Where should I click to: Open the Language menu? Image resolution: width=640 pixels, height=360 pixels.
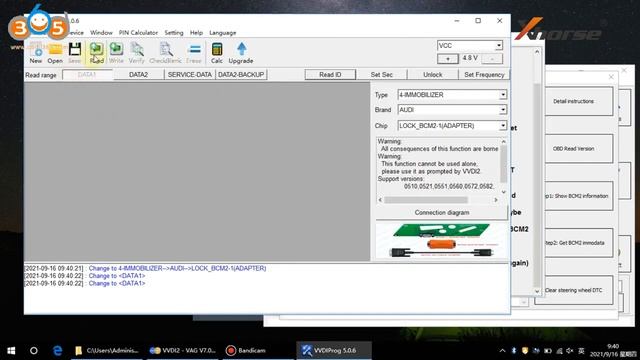[x=223, y=33]
